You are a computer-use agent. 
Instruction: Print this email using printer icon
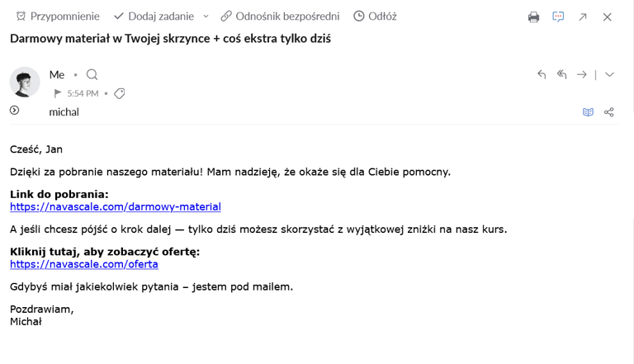[534, 17]
